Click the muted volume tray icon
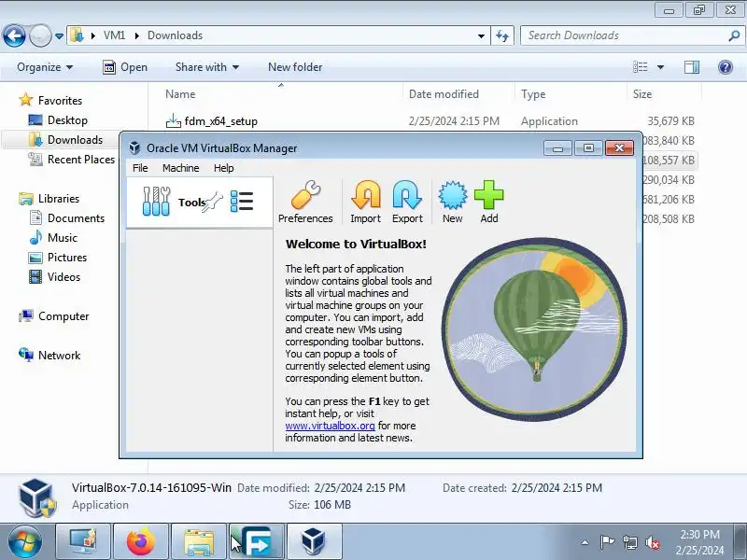This screenshot has width=747, height=560. 652,542
